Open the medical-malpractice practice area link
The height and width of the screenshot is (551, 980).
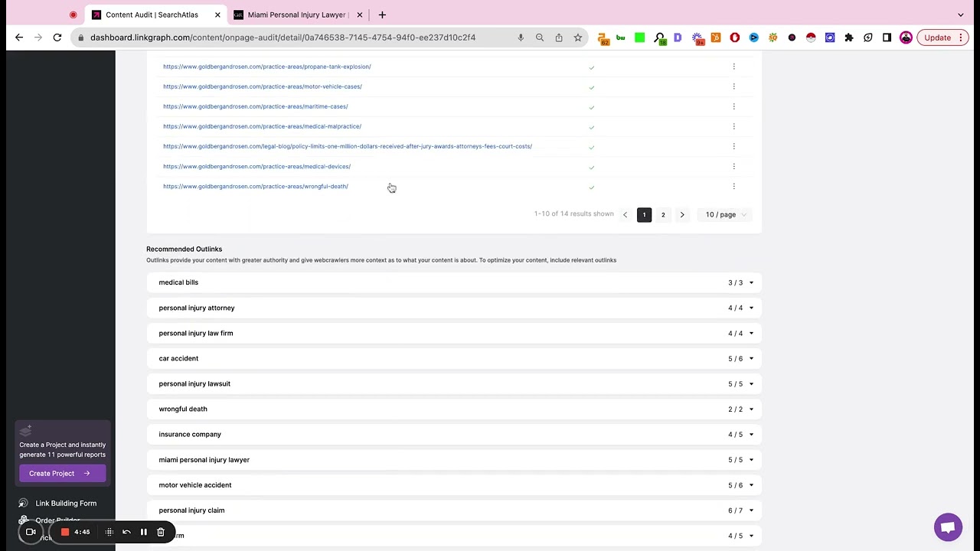262,126
